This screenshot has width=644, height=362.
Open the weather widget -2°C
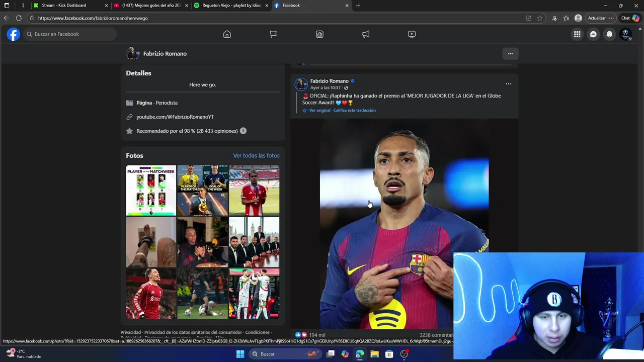[x=24, y=354]
